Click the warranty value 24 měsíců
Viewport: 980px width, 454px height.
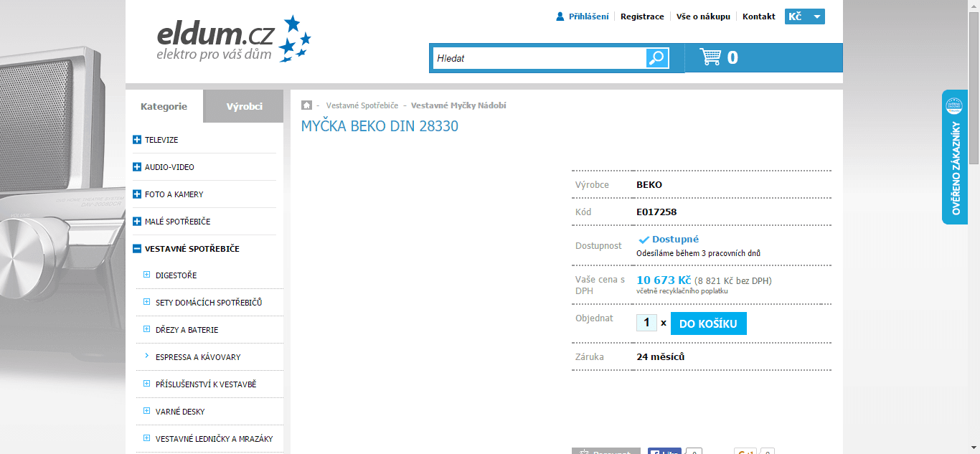(661, 357)
